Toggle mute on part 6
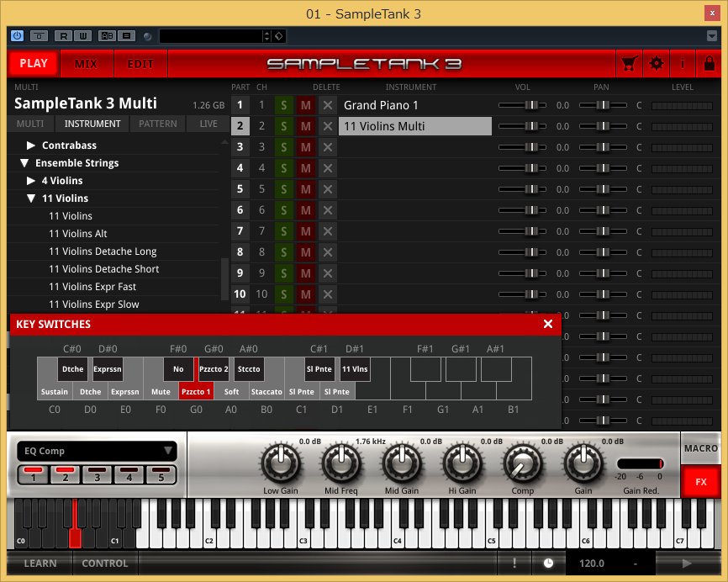The height and width of the screenshot is (582, 728). [x=305, y=210]
